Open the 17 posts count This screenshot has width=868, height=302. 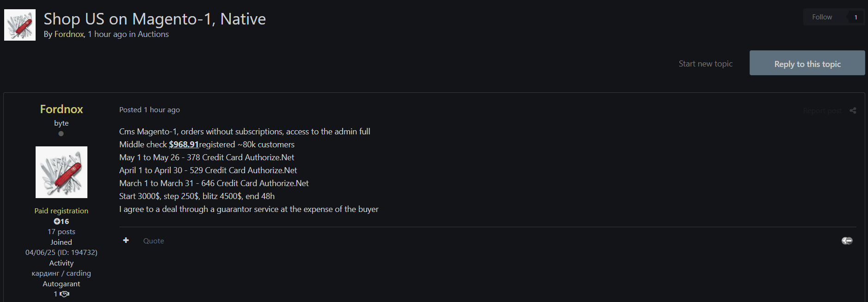62,232
